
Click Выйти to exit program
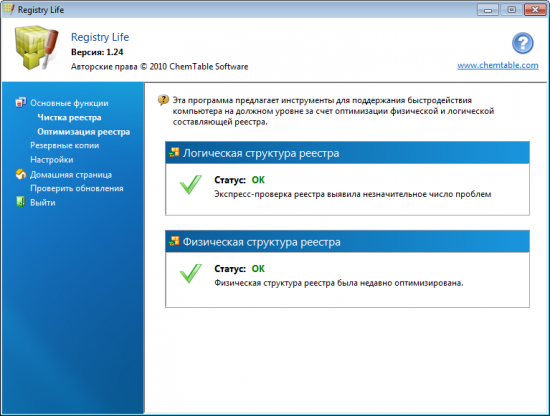(43, 203)
